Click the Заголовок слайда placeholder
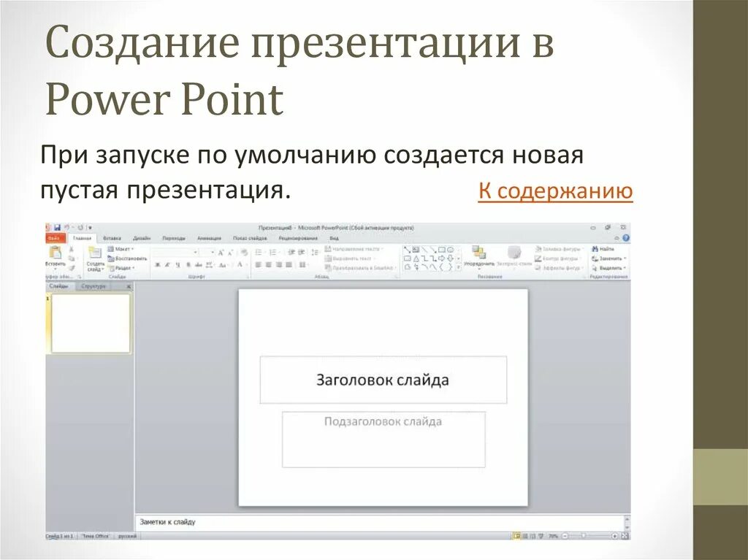 [383, 380]
